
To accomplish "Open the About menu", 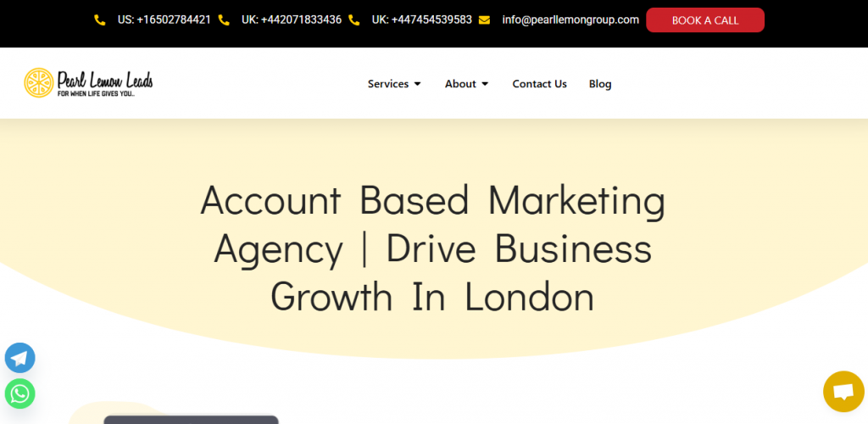I will (460, 84).
